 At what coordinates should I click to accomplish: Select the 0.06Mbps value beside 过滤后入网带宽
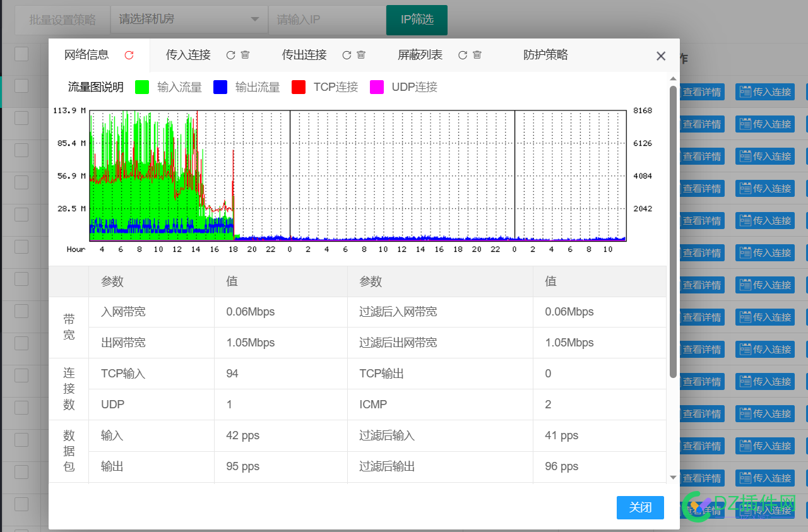point(600,312)
